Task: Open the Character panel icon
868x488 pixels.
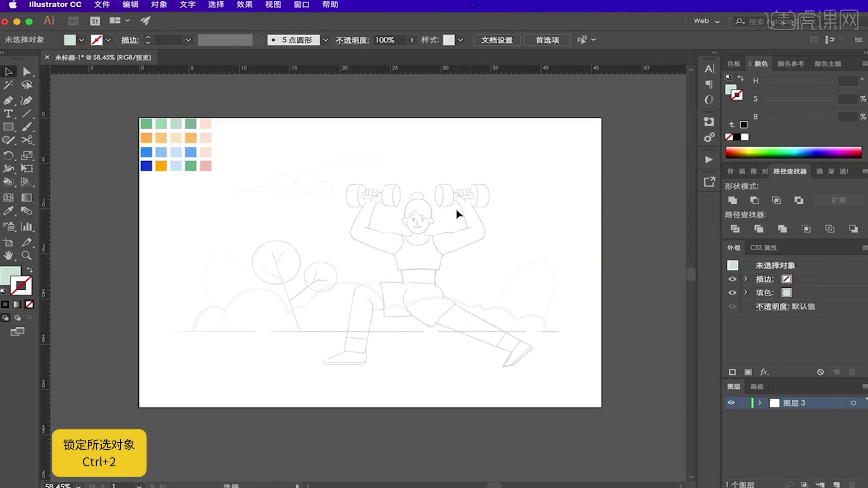Action: pos(709,69)
